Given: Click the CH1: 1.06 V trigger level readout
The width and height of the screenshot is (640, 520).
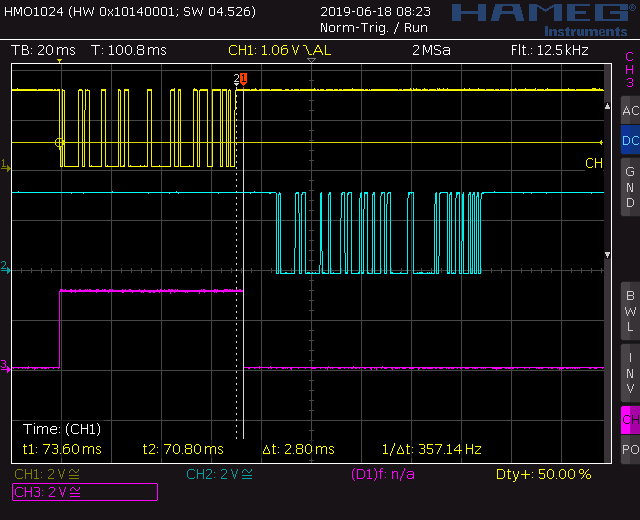Looking at the screenshot, I should pyautogui.click(x=265, y=50).
